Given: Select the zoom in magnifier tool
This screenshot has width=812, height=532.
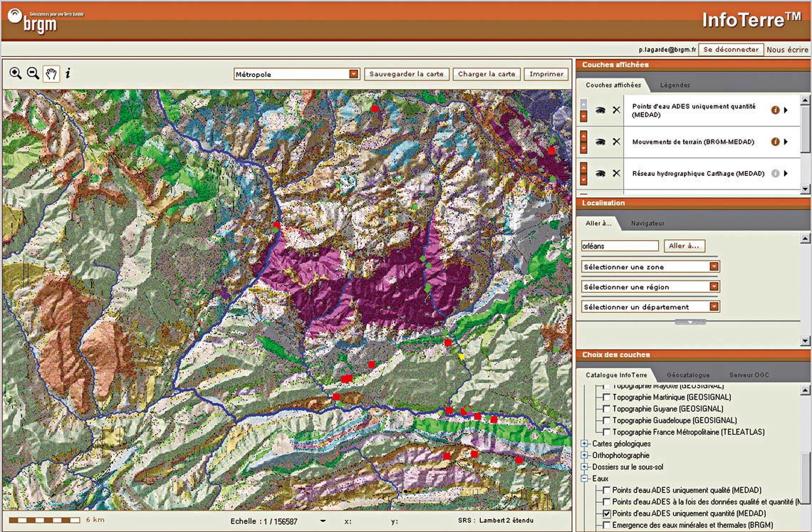Looking at the screenshot, I should (15, 73).
